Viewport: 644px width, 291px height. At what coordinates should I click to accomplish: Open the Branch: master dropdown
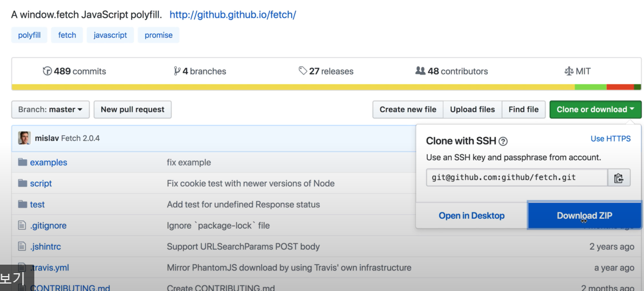point(50,109)
